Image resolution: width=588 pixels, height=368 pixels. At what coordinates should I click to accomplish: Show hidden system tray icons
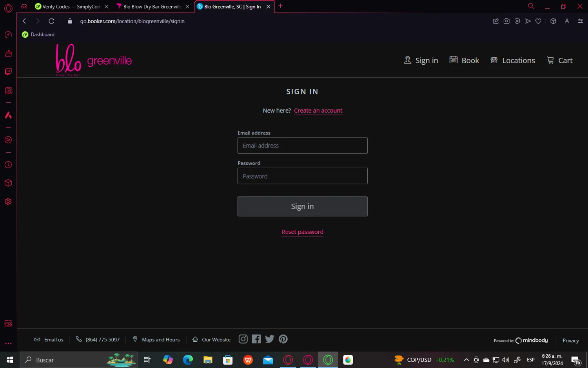(466, 360)
